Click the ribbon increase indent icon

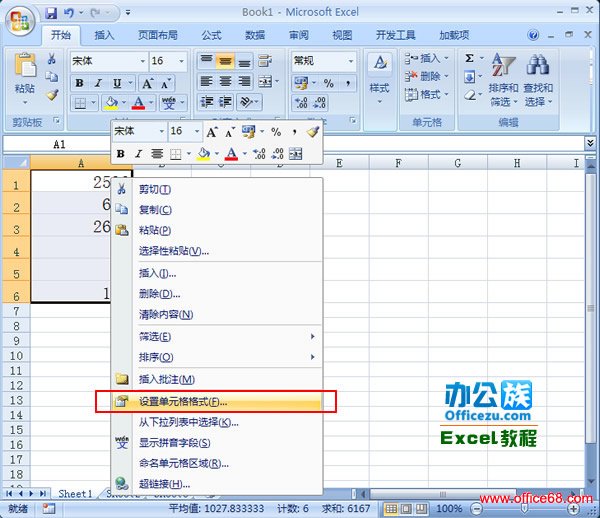coord(225,102)
